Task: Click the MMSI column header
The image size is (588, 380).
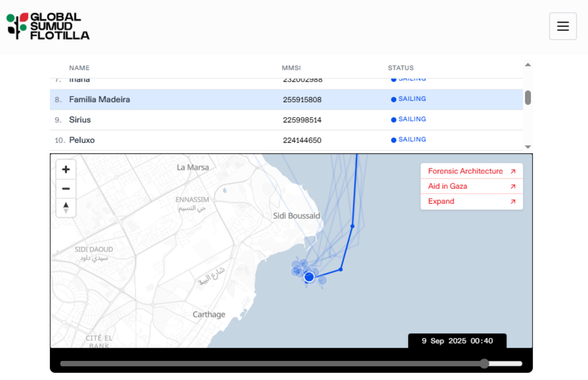Action: click(291, 68)
